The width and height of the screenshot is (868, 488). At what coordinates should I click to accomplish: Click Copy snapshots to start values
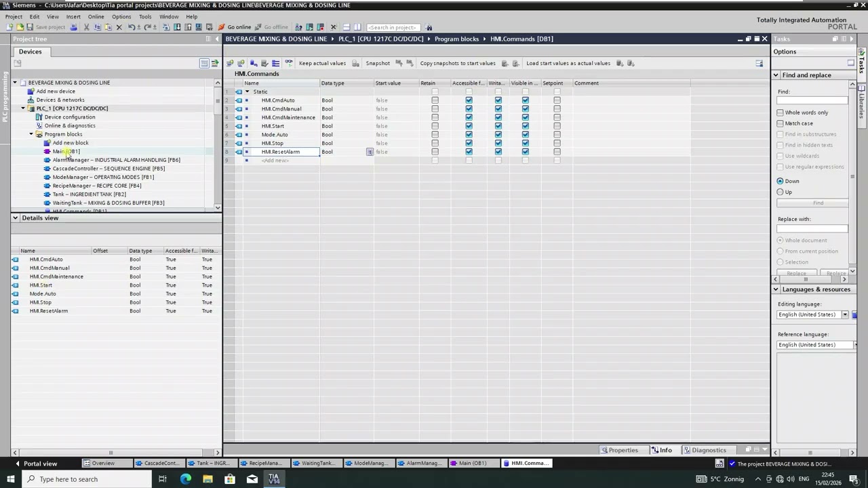(x=458, y=63)
